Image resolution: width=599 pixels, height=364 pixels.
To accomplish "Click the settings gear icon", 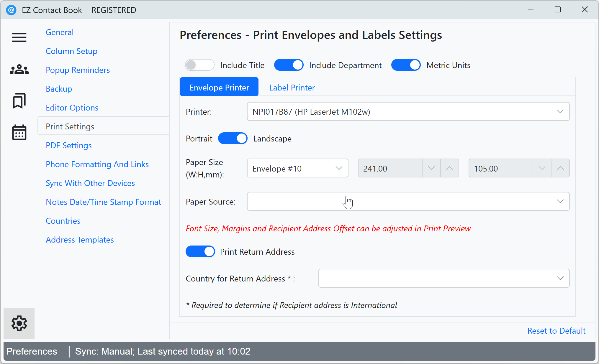I will 19,323.
